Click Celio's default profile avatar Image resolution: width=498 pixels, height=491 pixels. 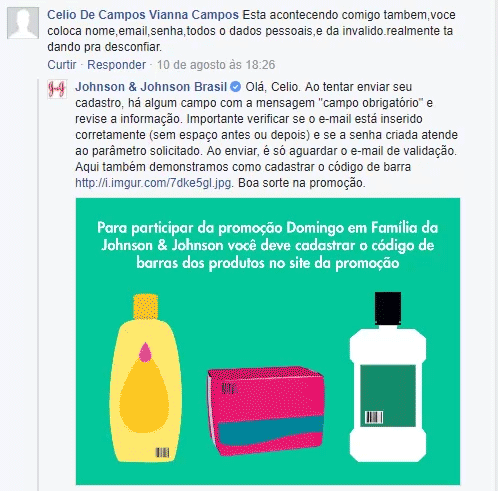(23, 23)
